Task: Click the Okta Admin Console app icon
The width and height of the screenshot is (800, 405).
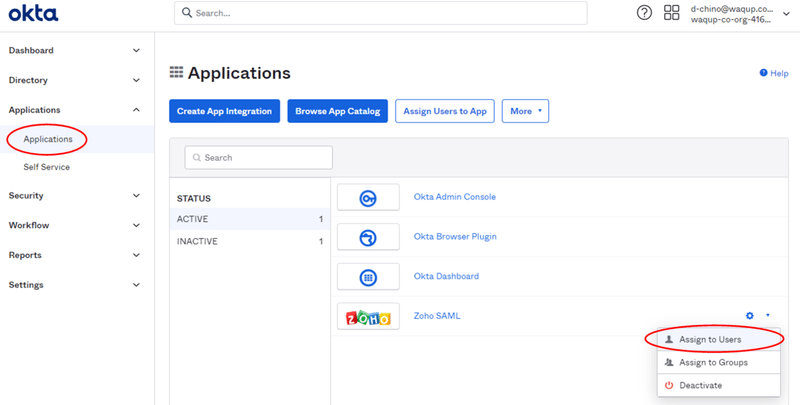Action: [368, 197]
